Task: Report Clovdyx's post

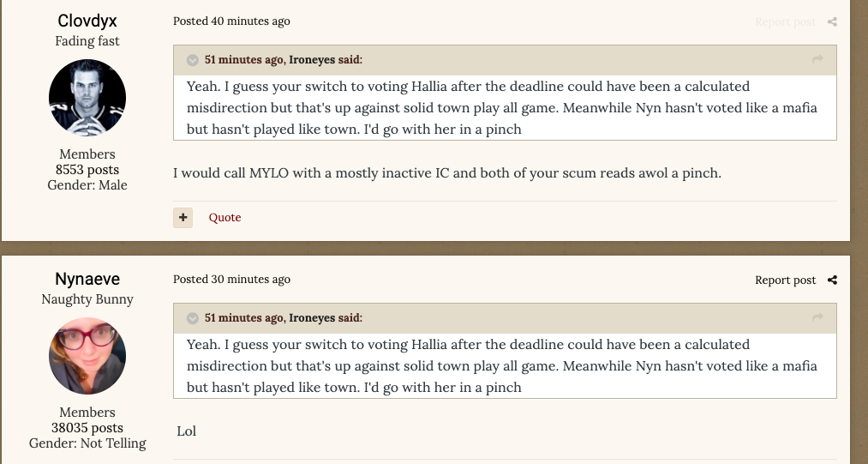Action: click(785, 21)
